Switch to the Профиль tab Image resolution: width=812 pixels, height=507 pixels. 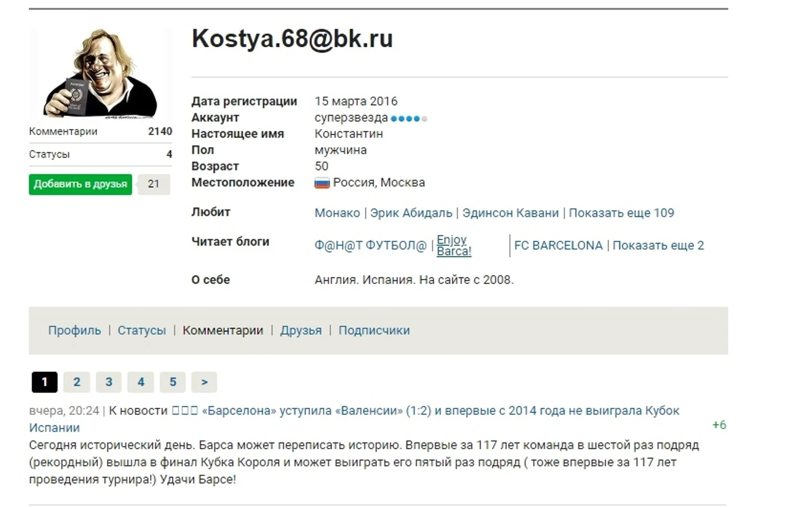(75, 330)
